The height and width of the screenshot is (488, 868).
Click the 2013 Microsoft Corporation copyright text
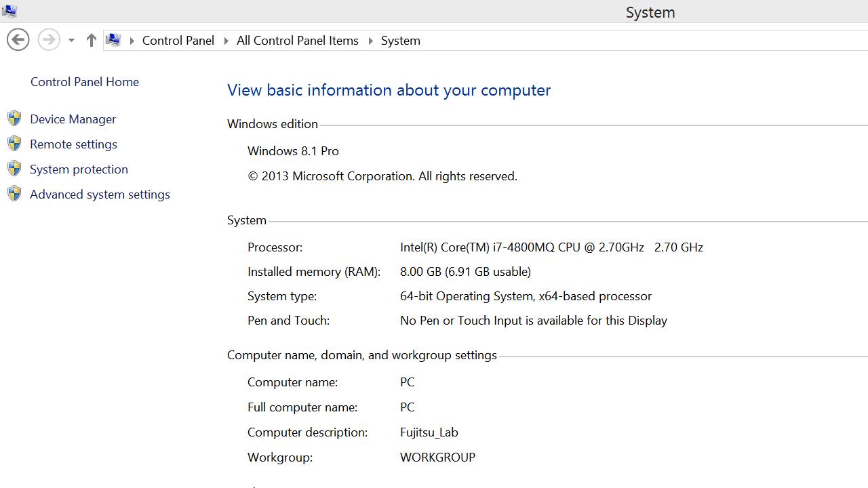point(382,176)
